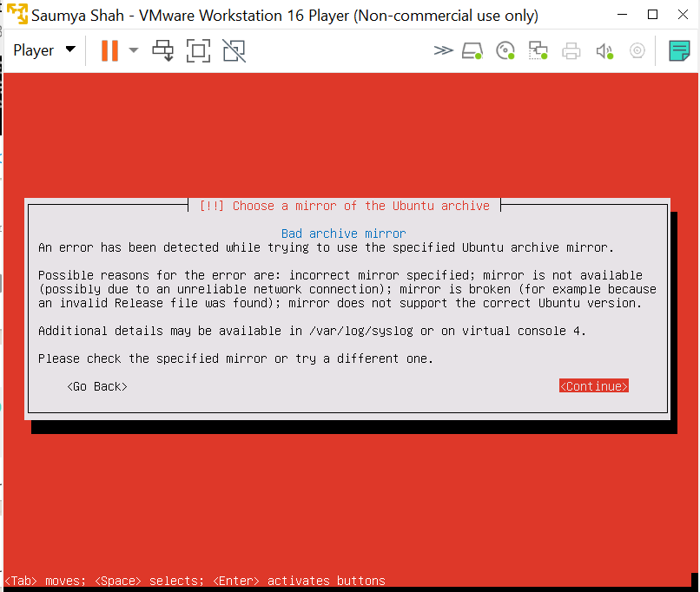The height and width of the screenshot is (592, 700).
Task: Click the printer device icon
Action: coord(571,51)
